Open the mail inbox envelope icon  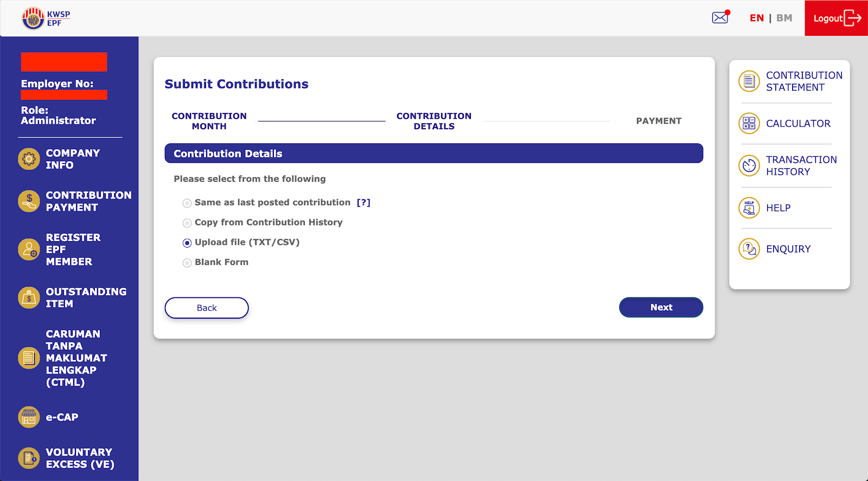coord(720,18)
